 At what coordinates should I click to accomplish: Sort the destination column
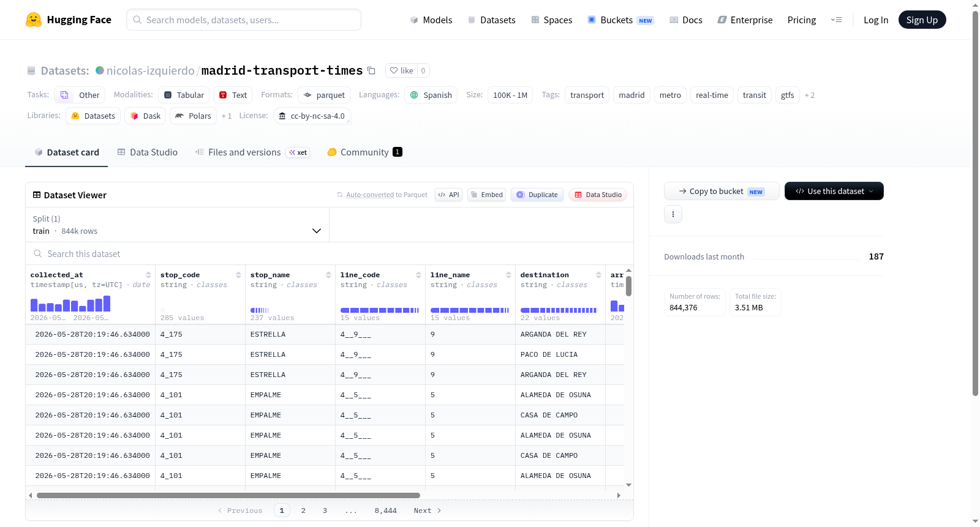pyautogui.click(x=598, y=275)
